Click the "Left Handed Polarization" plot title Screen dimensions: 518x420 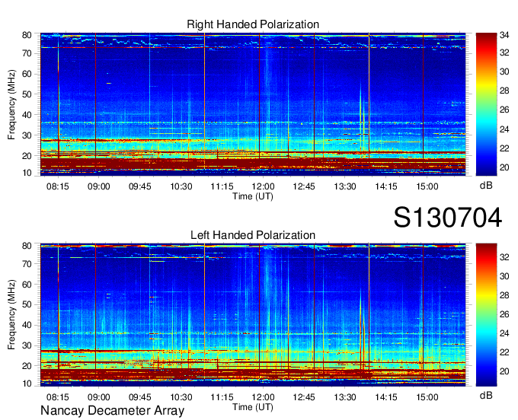[253, 235]
